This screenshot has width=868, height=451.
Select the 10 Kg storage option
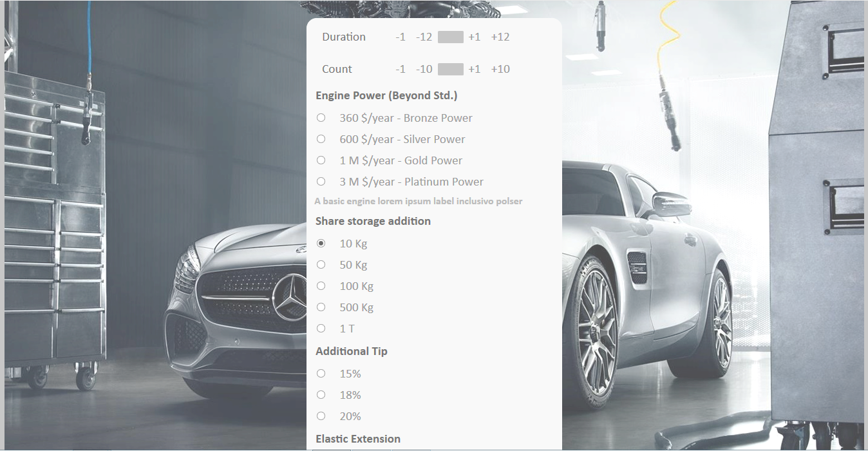(x=321, y=243)
